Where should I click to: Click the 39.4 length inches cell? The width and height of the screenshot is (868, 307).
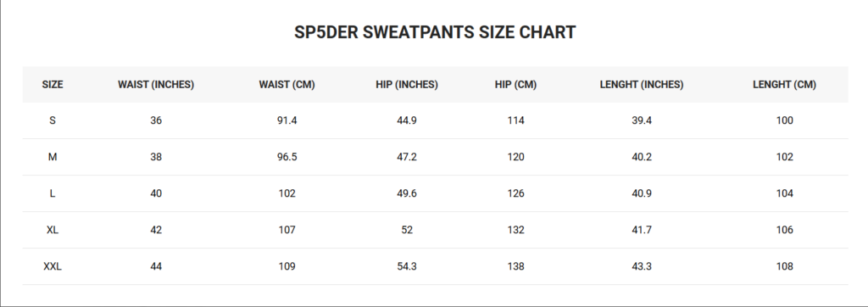[642, 120]
